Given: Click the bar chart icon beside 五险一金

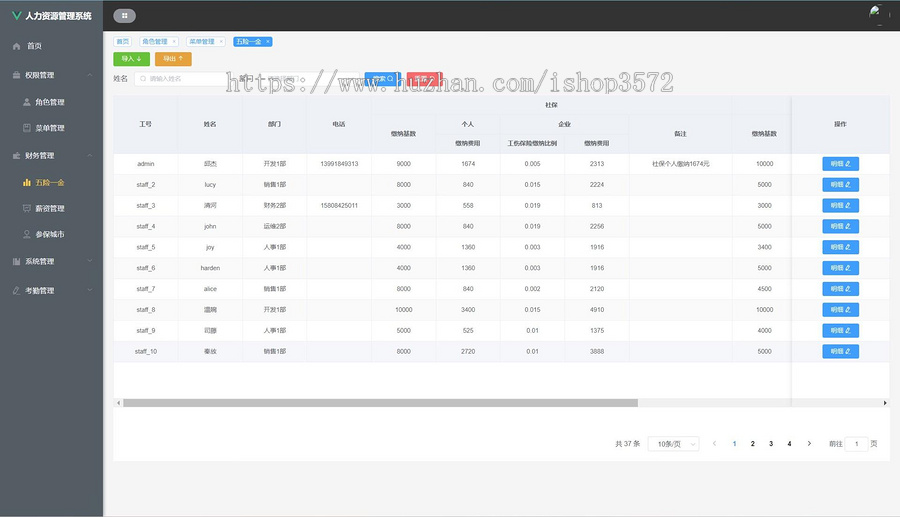Looking at the screenshot, I should point(26,182).
